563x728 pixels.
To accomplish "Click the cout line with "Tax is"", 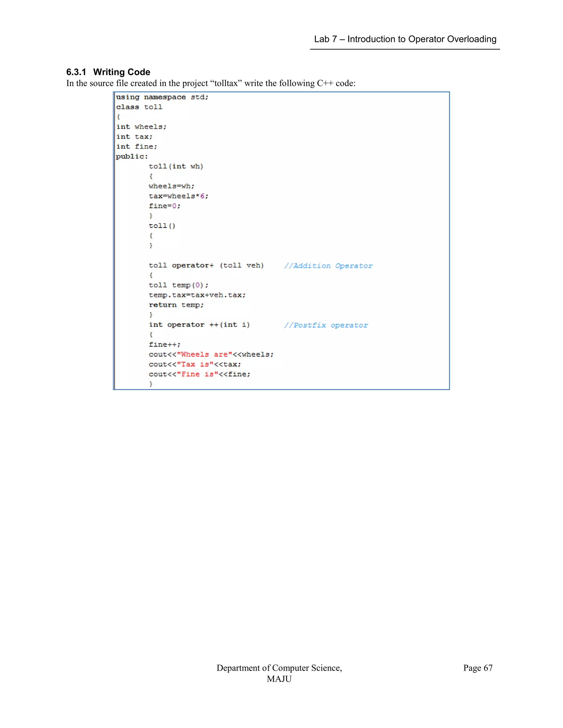I will point(195,364).
